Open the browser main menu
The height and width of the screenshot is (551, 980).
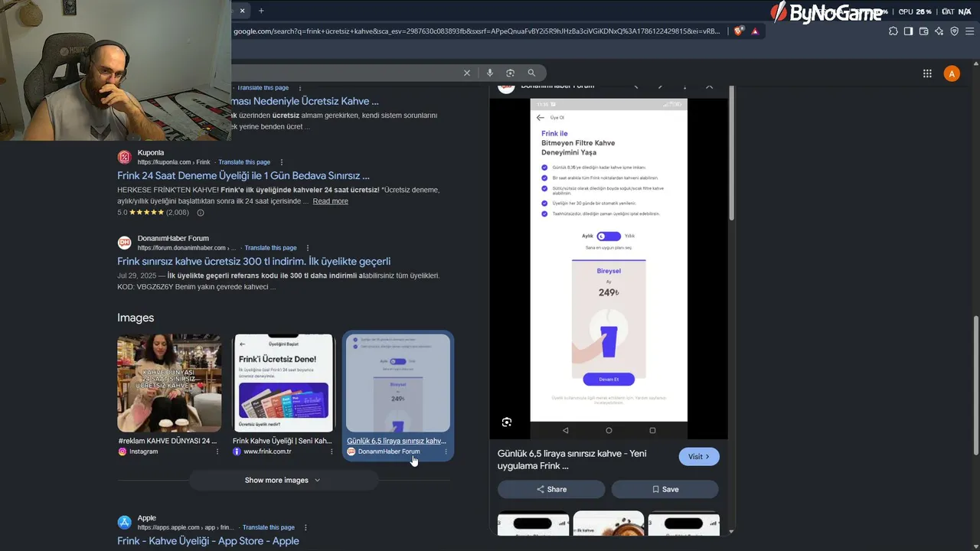(970, 31)
